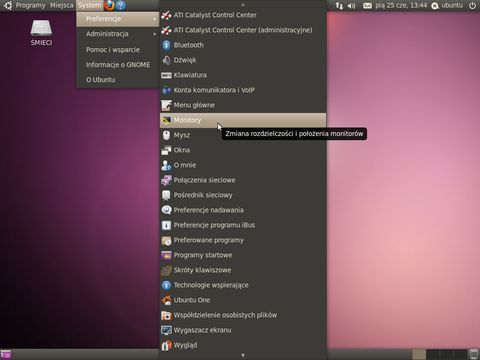Click the Menu główne icon
This screenshot has width=480, height=360.
click(x=166, y=105)
